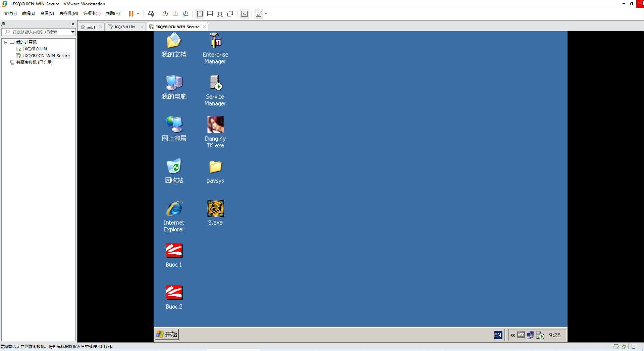Screen dimensions: 644x351
Task: Open the suspend options dropdown arrow
Action: (x=138, y=14)
